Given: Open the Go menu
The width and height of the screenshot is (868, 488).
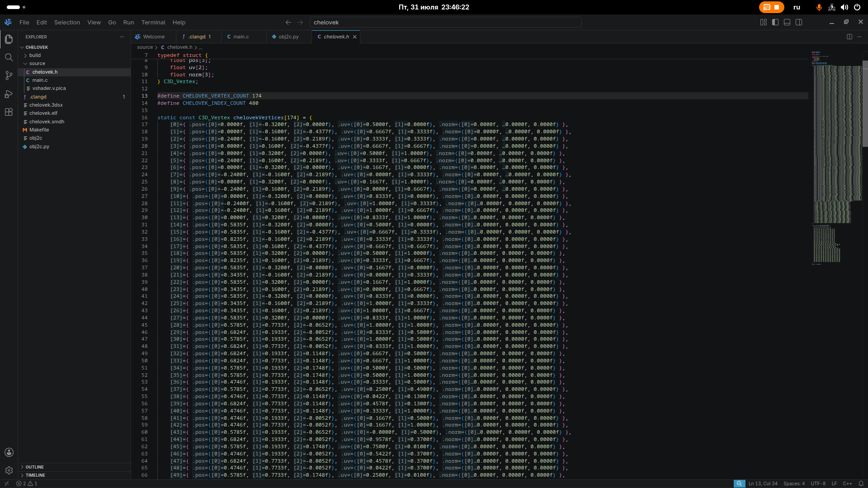Looking at the screenshot, I should [112, 22].
